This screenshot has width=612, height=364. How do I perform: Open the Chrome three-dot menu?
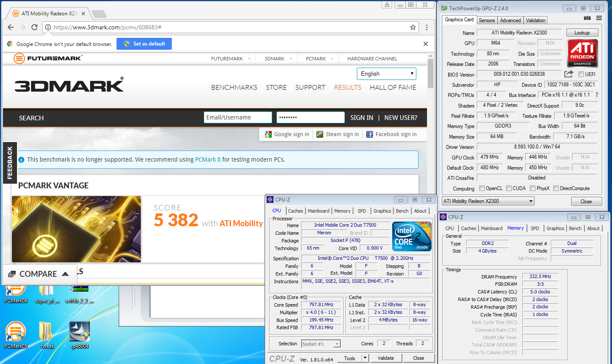coord(427,27)
